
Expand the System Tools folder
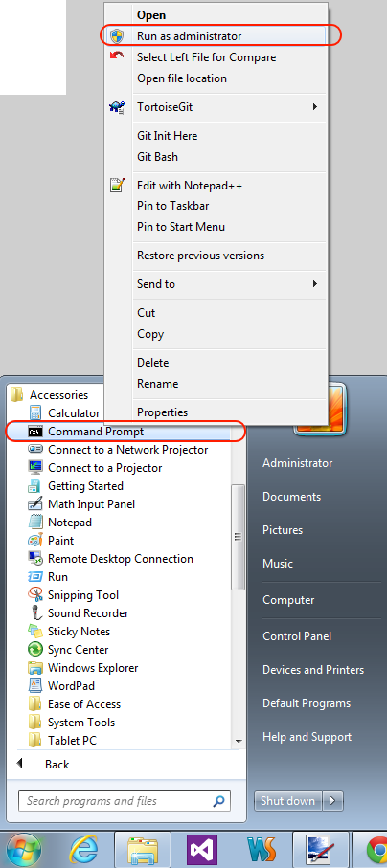(72, 723)
